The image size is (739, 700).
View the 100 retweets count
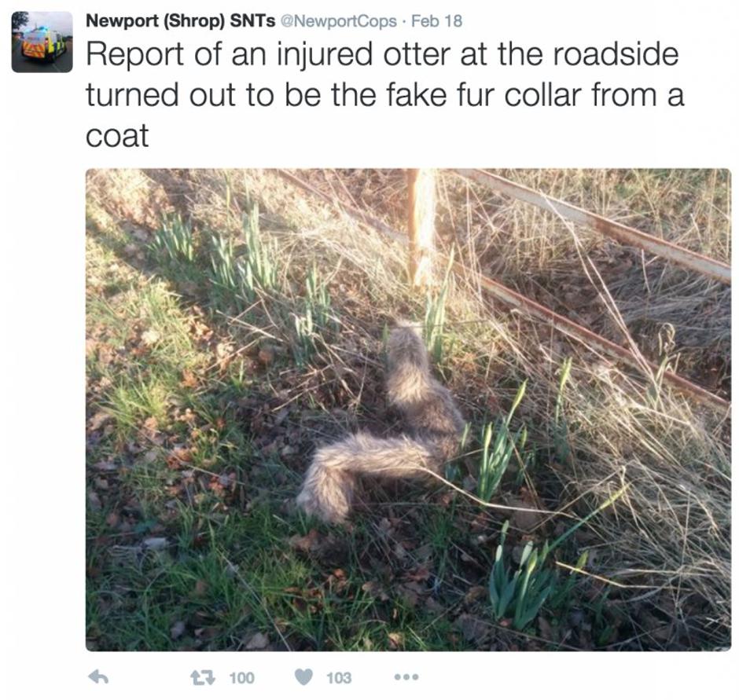(242, 678)
